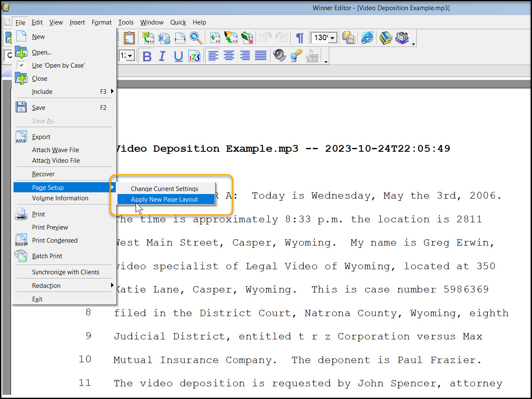Viewport: 532px width, 399px height.
Task: Click the green arrow page icon next to Paste
Action: click(x=148, y=38)
